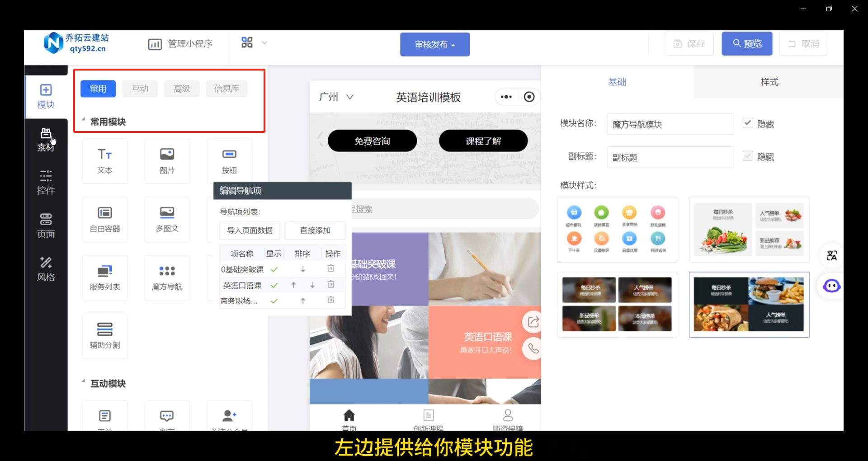Click 免费咨询 button in preview
868x461 pixels.
click(x=372, y=141)
